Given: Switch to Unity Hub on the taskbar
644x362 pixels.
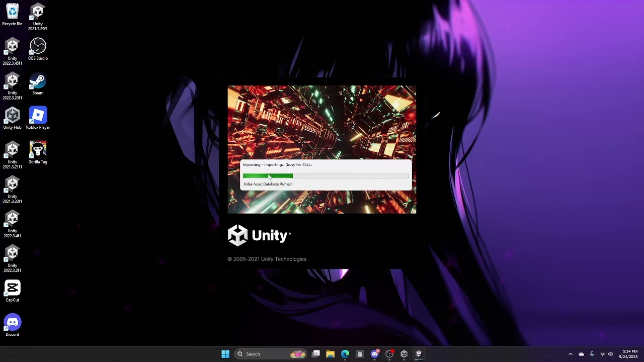Looking at the screenshot, I should (x=404, y=354).
